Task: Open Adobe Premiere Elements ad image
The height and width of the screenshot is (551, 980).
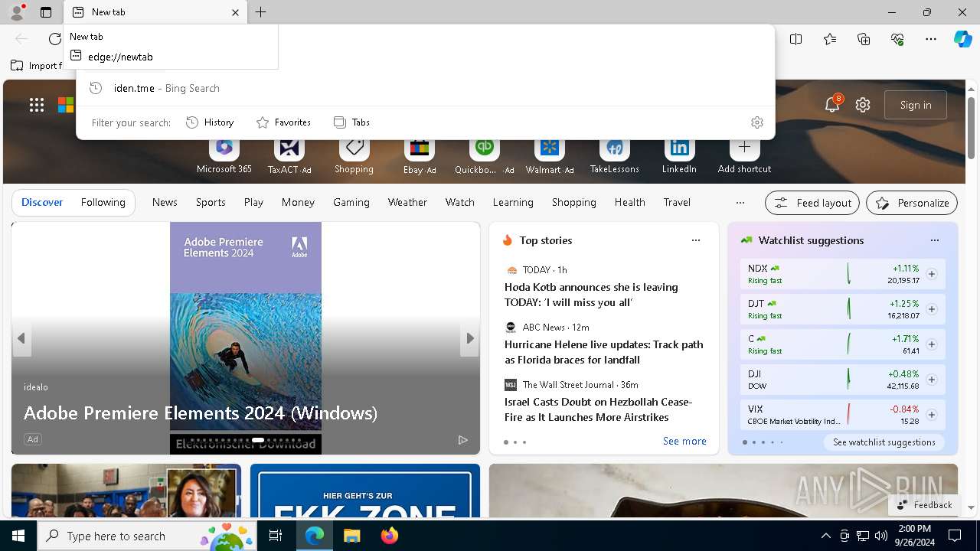Action: [246, 337]
